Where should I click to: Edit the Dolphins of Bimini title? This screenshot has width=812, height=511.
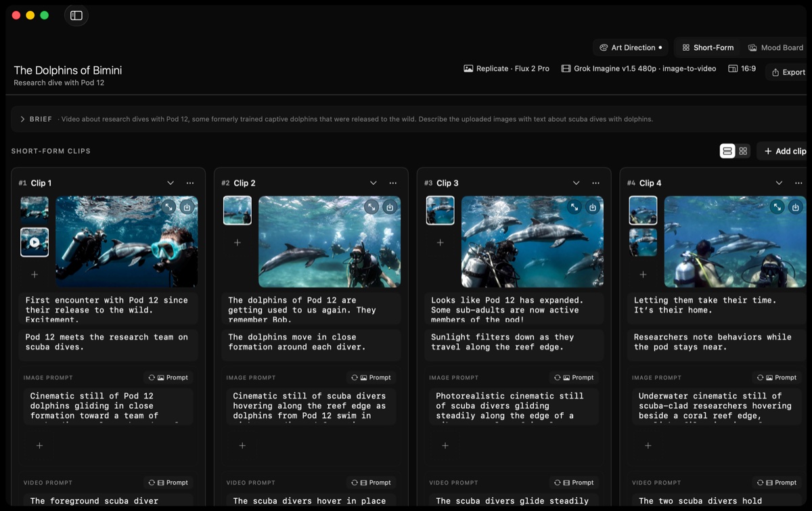point(68,70)
